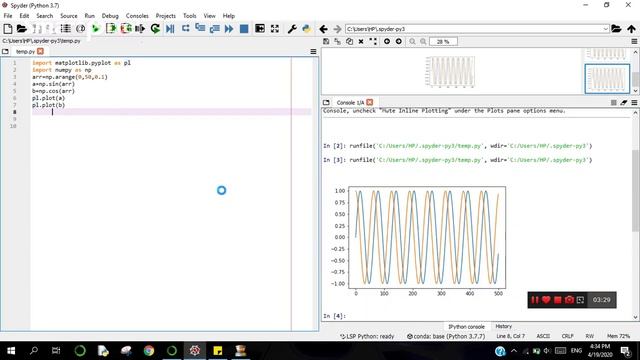
Task: Toggle fullscreen mode icon
Action: [275, 29]
